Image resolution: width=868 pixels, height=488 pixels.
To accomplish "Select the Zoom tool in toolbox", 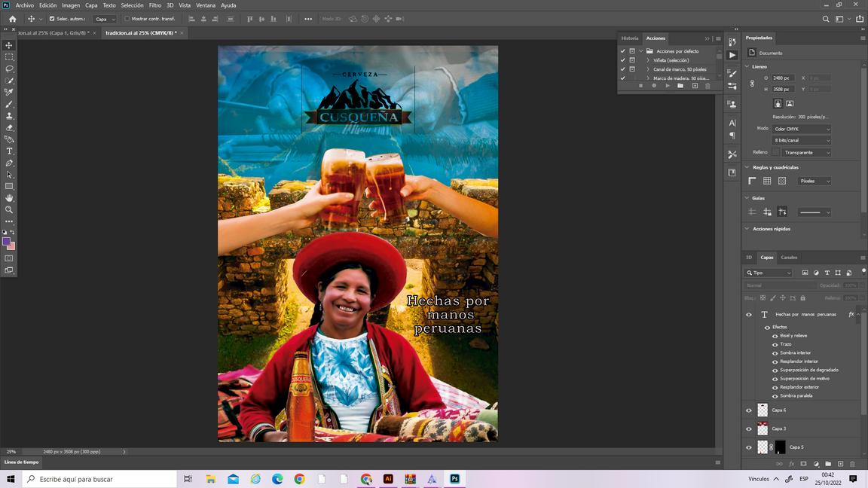I will 9,209.
